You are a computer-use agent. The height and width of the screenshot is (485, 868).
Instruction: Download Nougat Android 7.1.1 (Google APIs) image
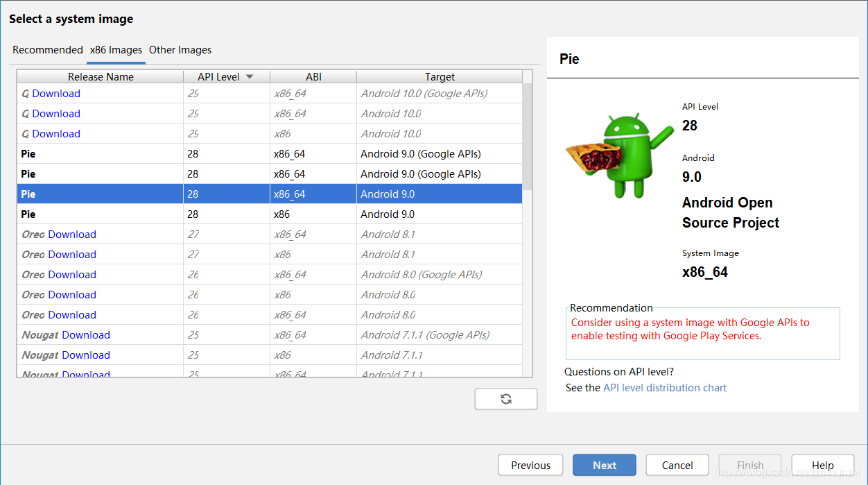click(x=86, y=335)
